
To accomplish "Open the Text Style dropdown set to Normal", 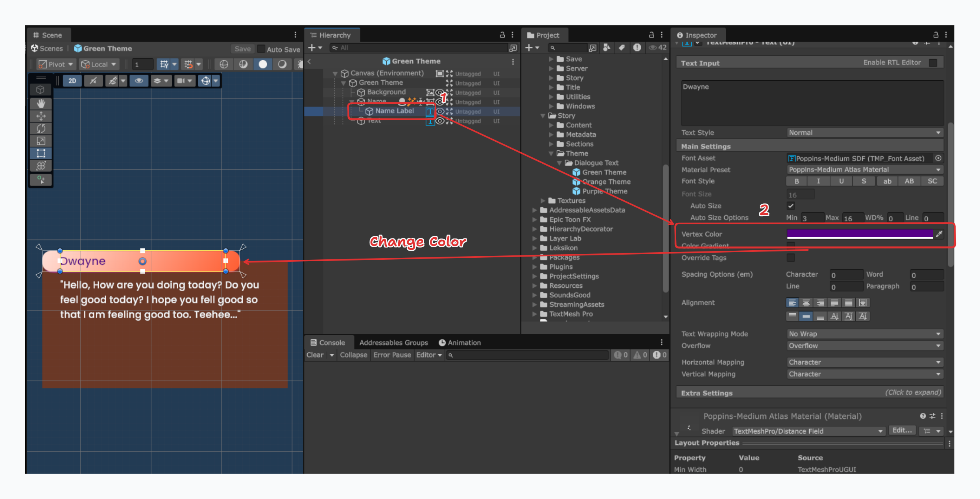I will tap(864, 133).
